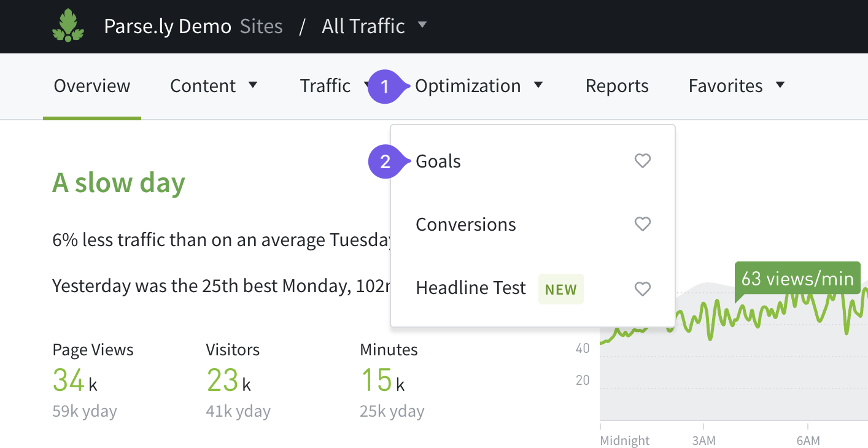Image resolution: width=868 pixels, height=448 pixels.
Task: Click step marker 2 badge
Action: pyautogui.click(x=385, y=162)
